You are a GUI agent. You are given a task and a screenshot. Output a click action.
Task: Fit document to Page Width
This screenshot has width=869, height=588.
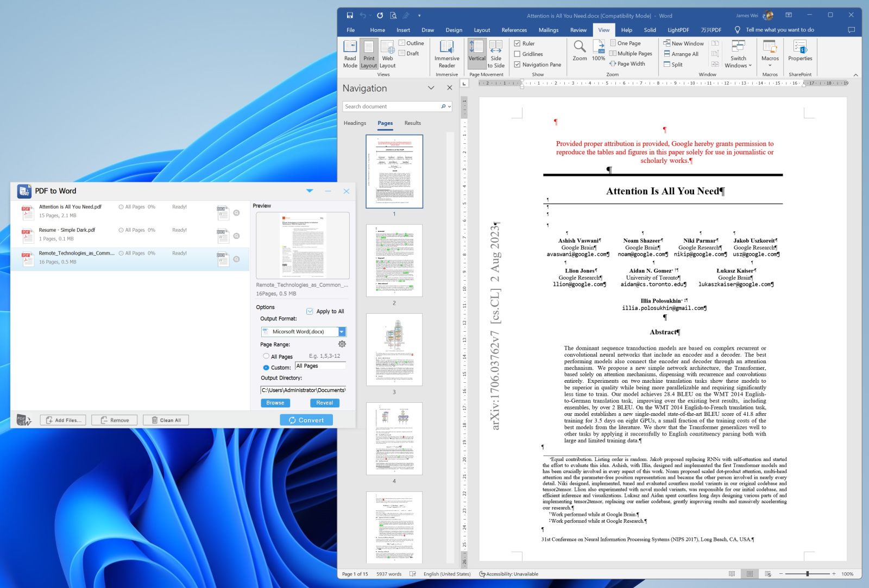tap(627, 64)
